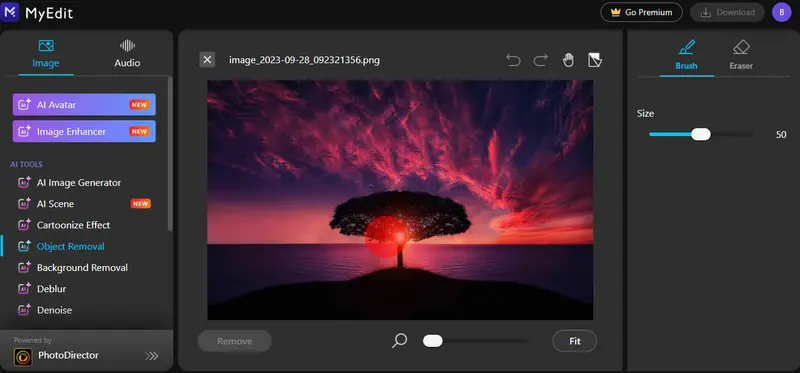Close the opened image file
The height and width of the screenshot is (373, 800).
(x=207, y=60)
